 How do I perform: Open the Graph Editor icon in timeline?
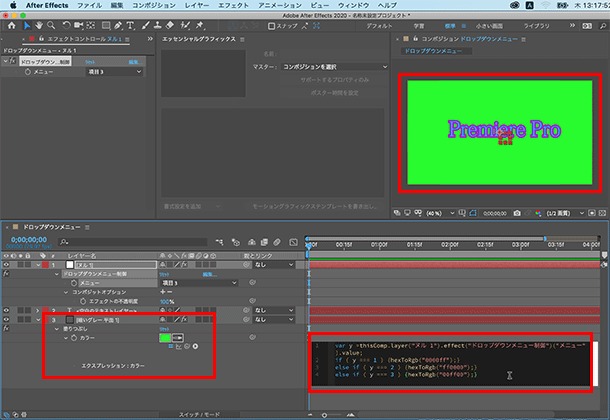pyautogui.click(x=293, y=242)
